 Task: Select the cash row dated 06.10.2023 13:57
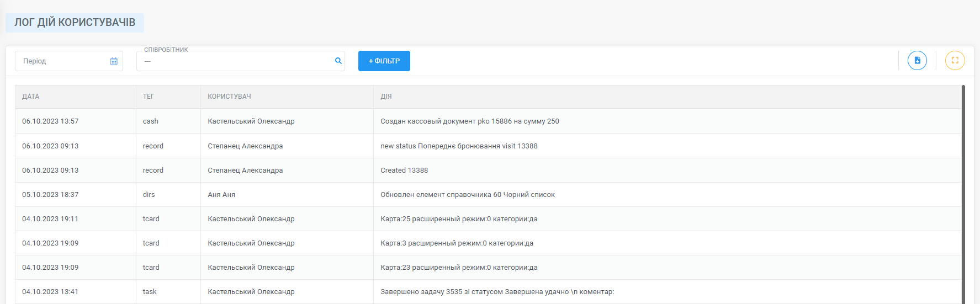click(488, 121)
